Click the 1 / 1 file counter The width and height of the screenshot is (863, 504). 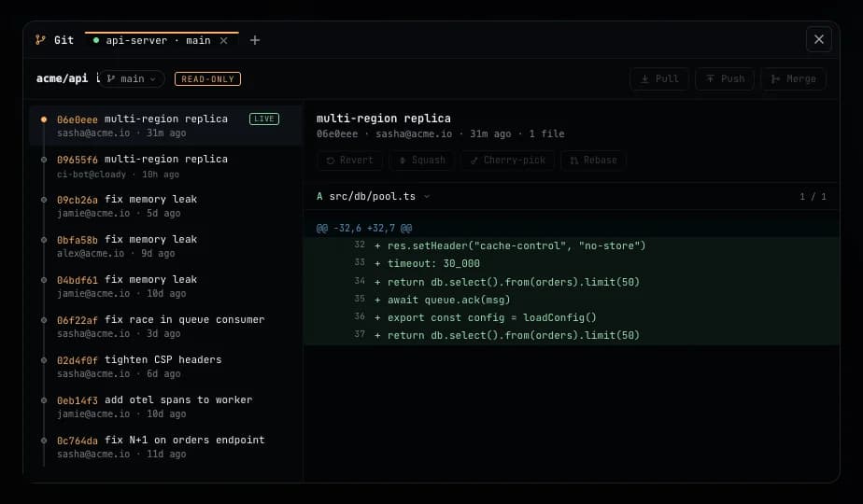click(x=813, y=196)
